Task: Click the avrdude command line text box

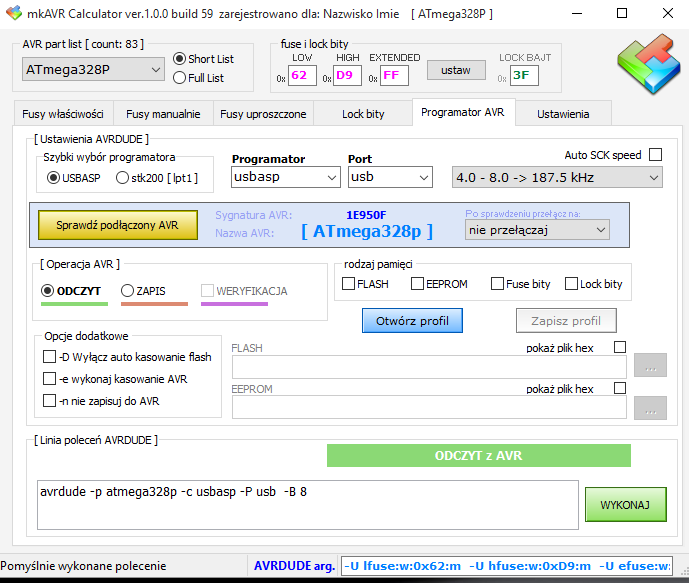Action: pyautogui.click(x=308, y=505)
